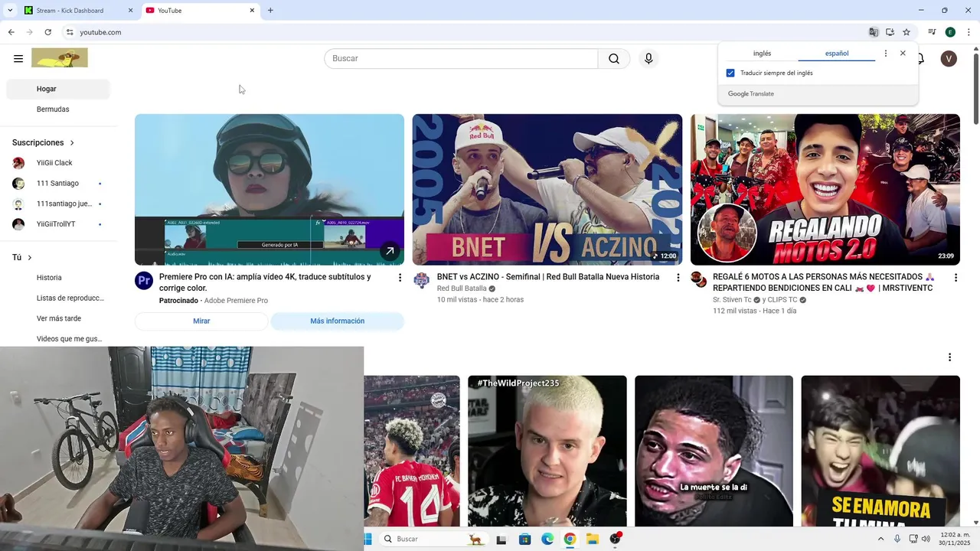Open the Chrome three-dot menu
The height and width of the screenshot is (551, 980).
(x=969, y=32)
